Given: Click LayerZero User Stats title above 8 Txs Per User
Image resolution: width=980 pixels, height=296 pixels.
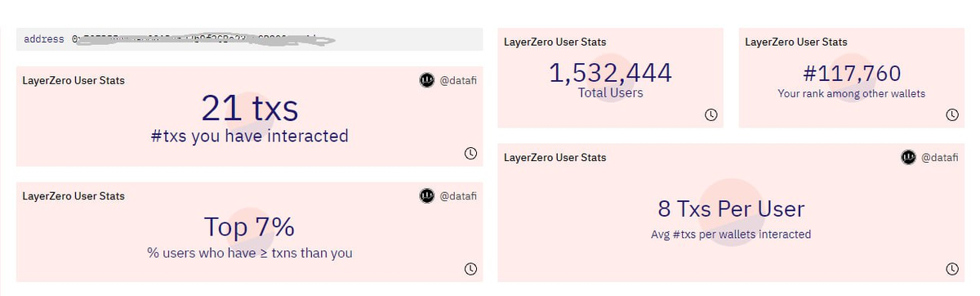Looking at the screenshot, I should pos(555,157).
